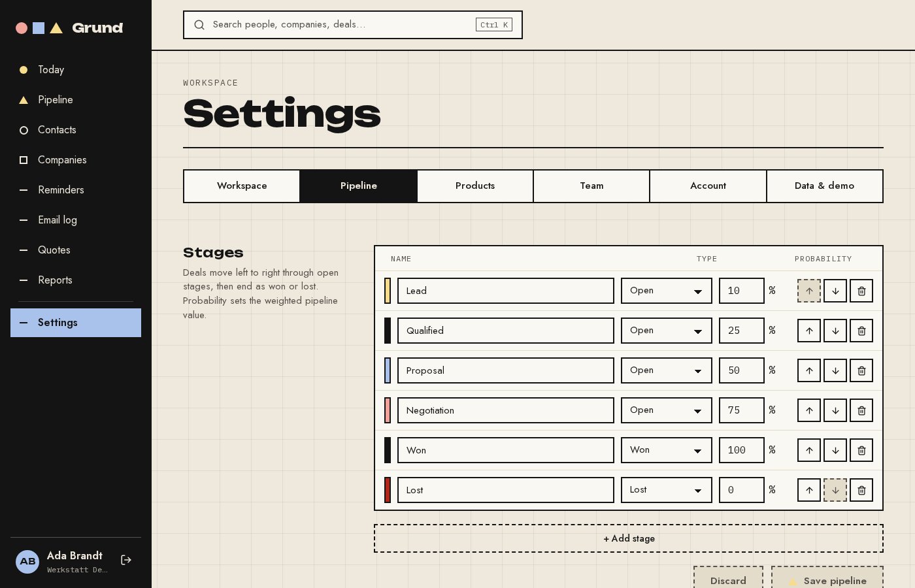Pick the Lost stage color swatch
This screenshot has width=915, height=588.
point(388,490)
